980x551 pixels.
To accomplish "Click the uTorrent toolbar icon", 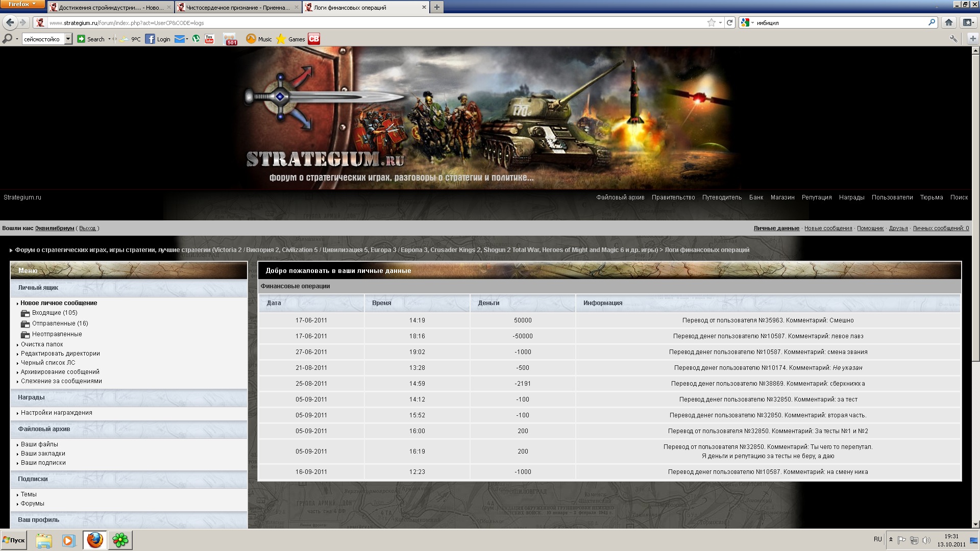I will click(196, 39).
